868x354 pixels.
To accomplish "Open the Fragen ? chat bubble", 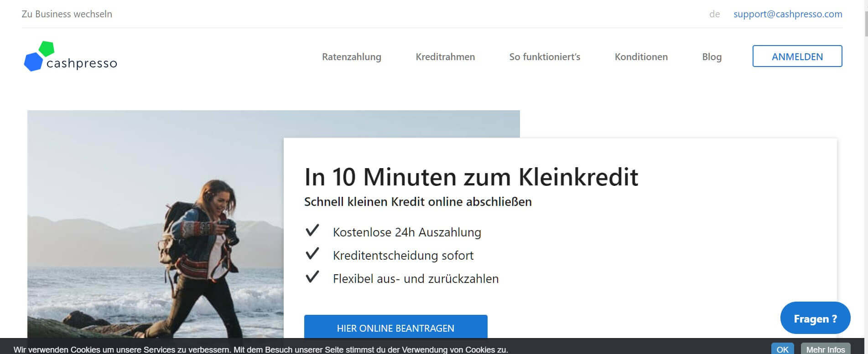I will [x=815, y=318].
